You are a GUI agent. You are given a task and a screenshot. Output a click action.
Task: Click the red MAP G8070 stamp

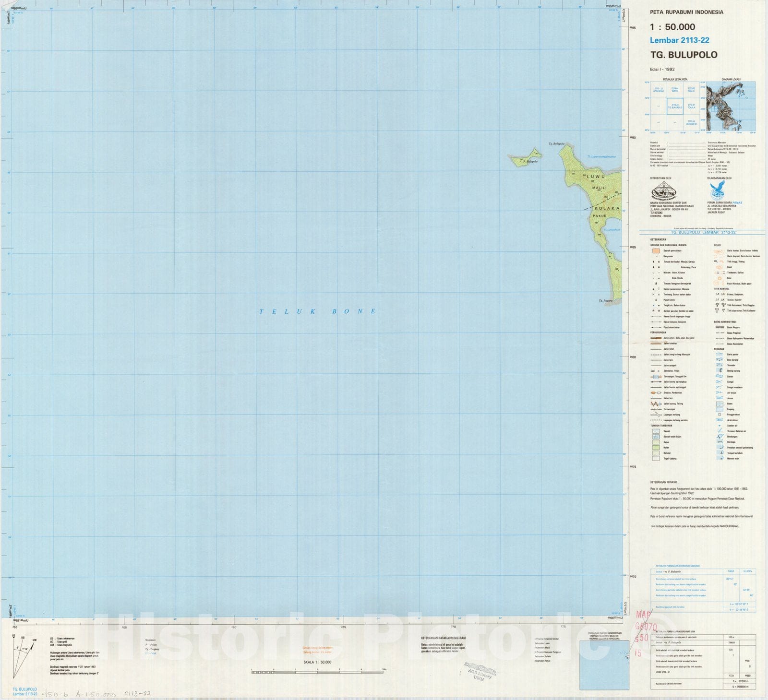point(645,632)
